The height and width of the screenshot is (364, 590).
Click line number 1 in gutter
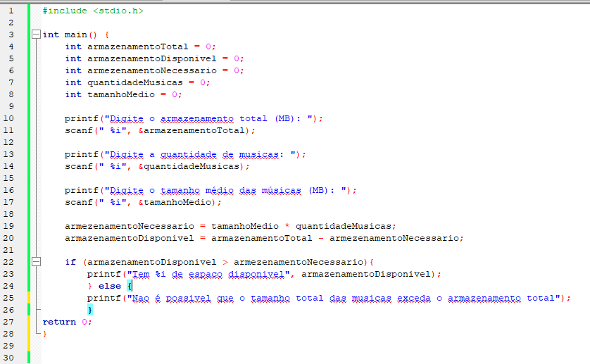point(11,11)
